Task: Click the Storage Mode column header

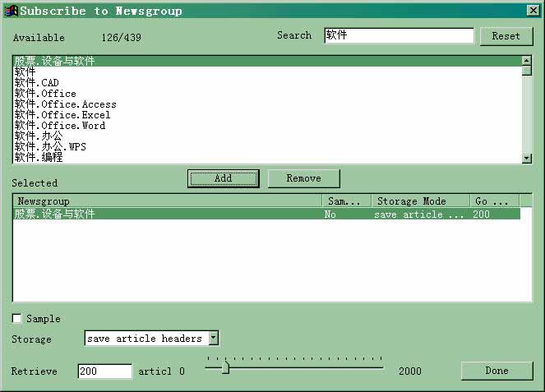Action: [x=420, y=201]
